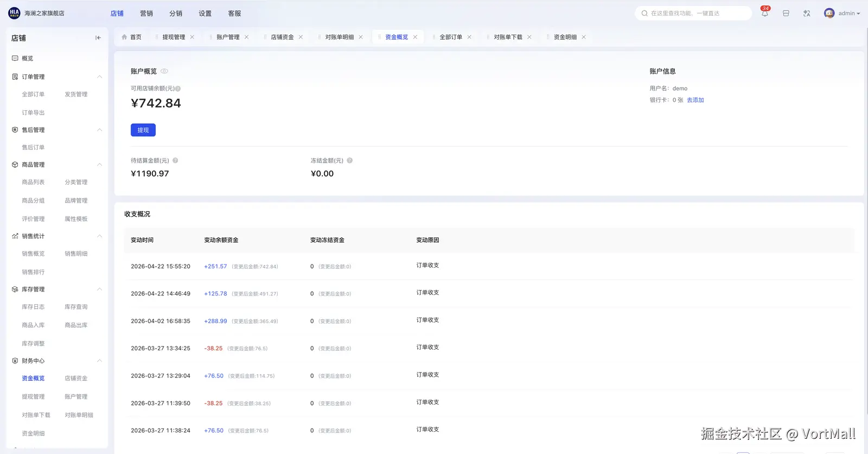Click the +251.57 balance change value
868x454 pixels.
coord(215,267)
